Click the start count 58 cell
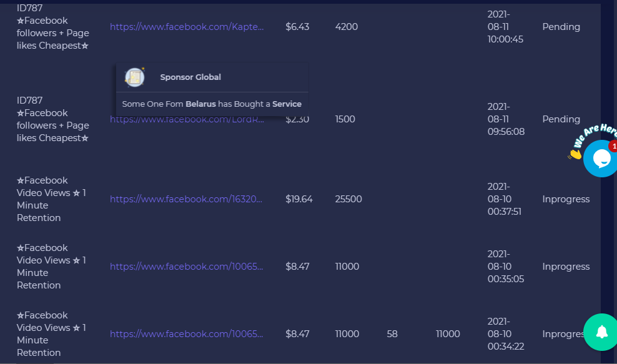617x364 pixels. pyautogui.click(x=392, y=333)
